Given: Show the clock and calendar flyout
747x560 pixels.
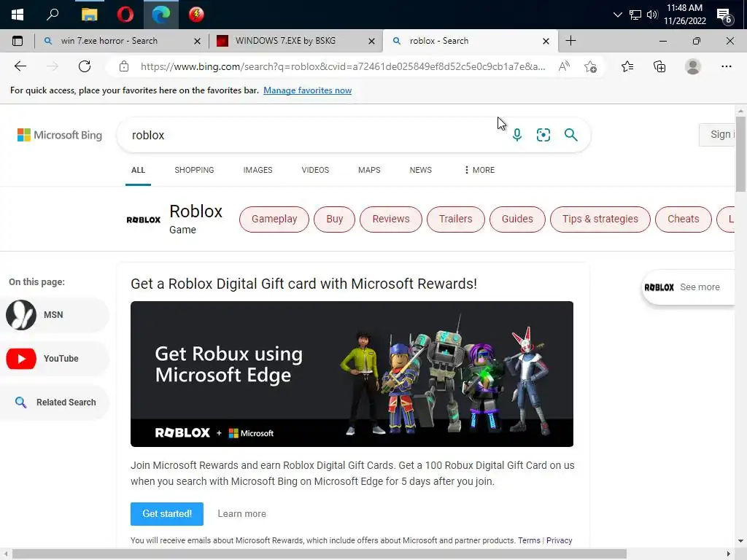Looking at the screenshot, I should pos(684,15).
